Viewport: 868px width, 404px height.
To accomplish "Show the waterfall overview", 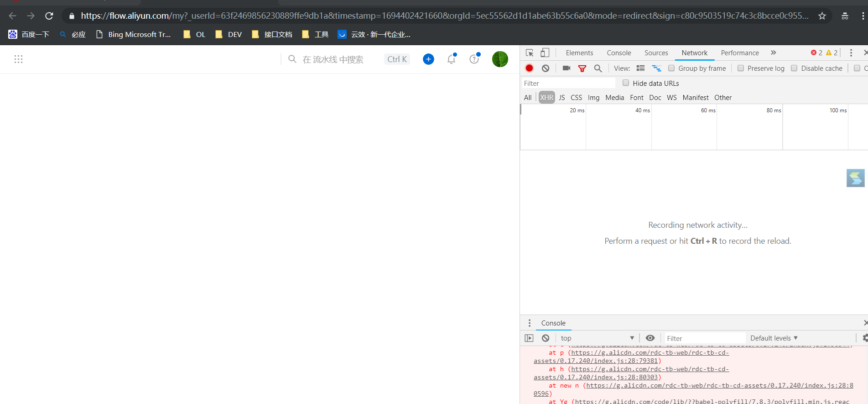I will 656,68.
